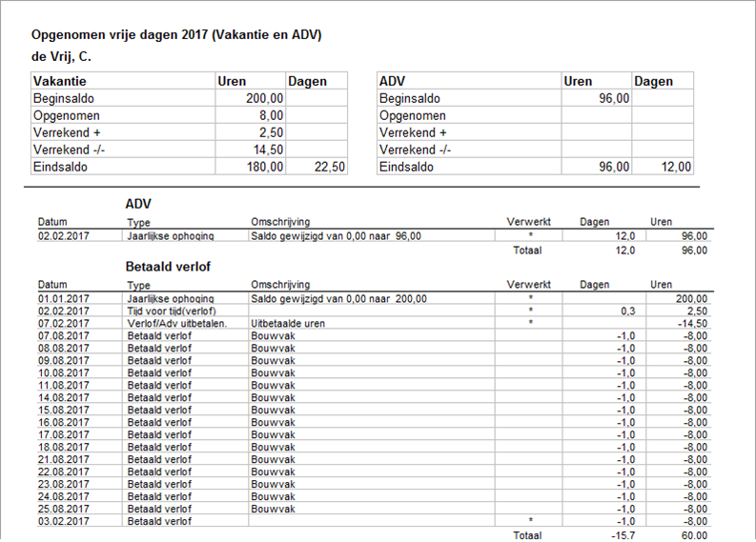Select the employee name 'de Vrij, C.'

click(61, 57)
